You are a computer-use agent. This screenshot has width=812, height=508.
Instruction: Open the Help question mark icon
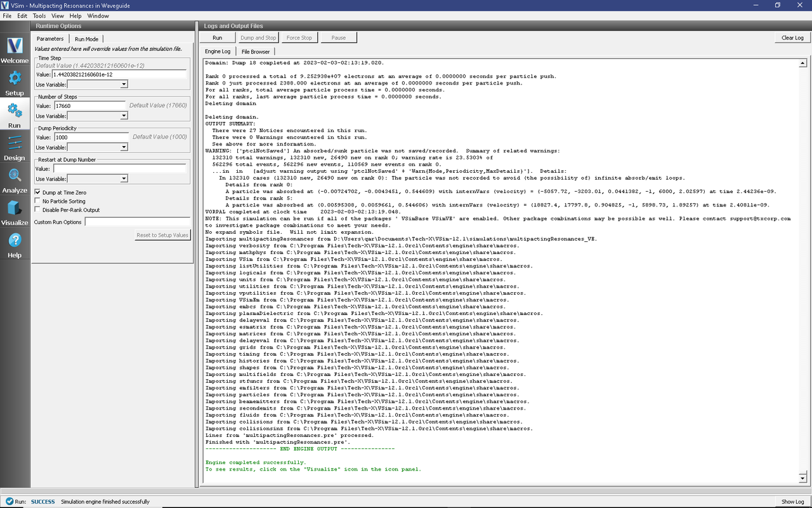[15, 244]
